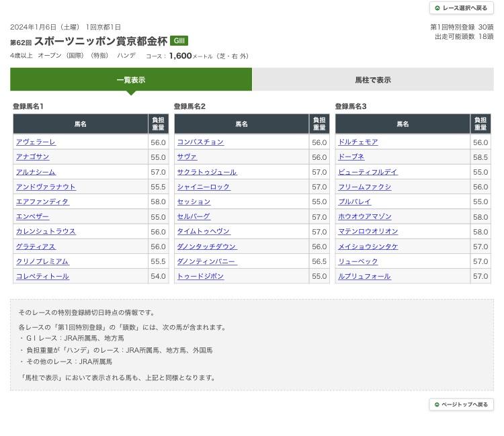Click the 出走可能頭数 18頭 text
Viewport: 504px width, 436px height.
pos(464,37)
